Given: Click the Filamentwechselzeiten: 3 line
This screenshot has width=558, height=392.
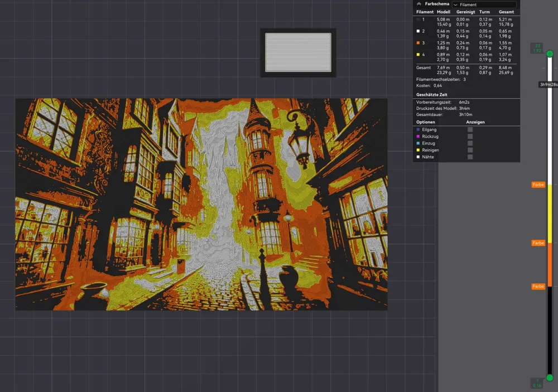Looking at the screenshot, I should pyautogui.click(x=441, y=79).
